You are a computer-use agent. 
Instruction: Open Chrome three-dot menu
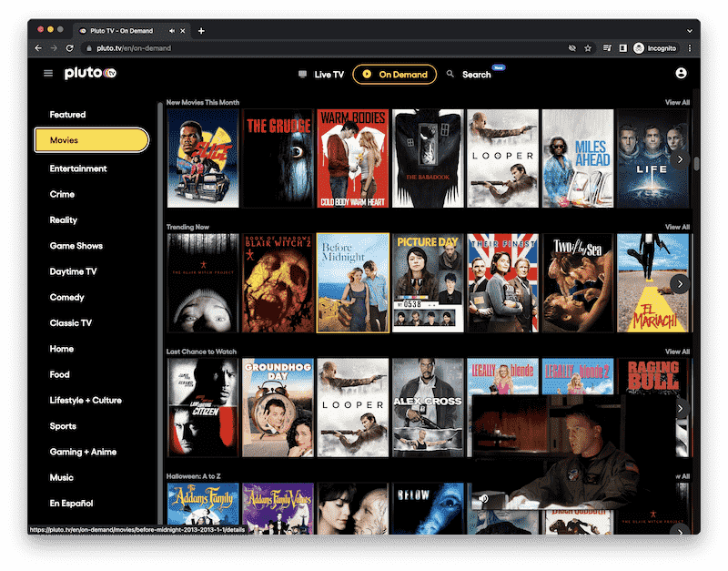pos(690,48)
